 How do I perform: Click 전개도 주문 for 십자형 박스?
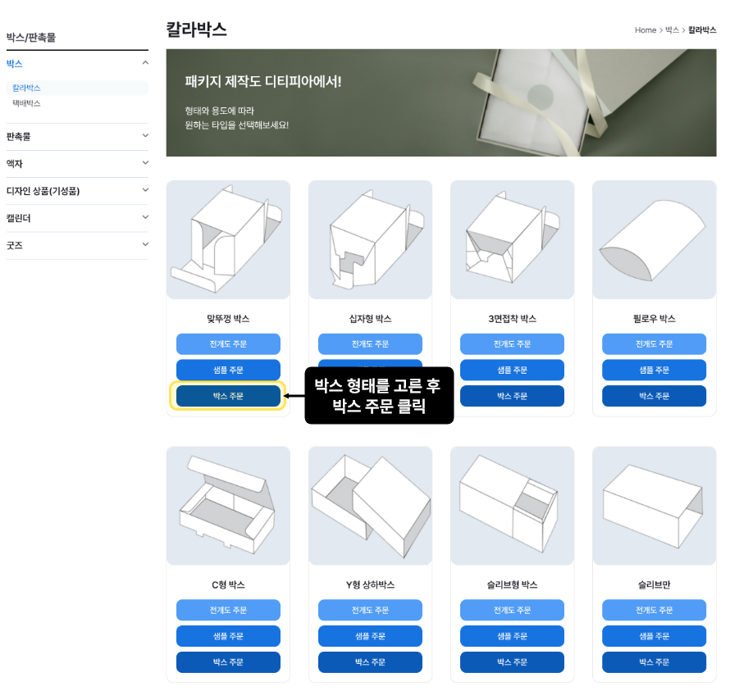[370, 344]
